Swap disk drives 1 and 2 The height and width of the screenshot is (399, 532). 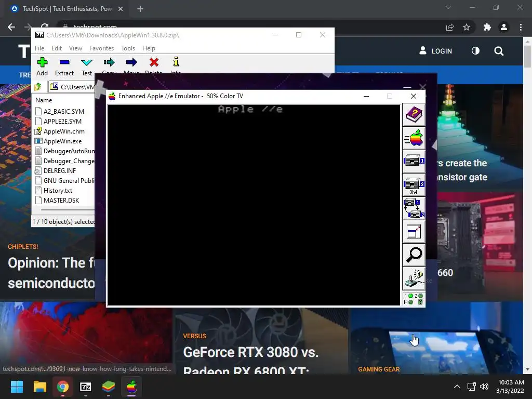[x=414, y=208]
